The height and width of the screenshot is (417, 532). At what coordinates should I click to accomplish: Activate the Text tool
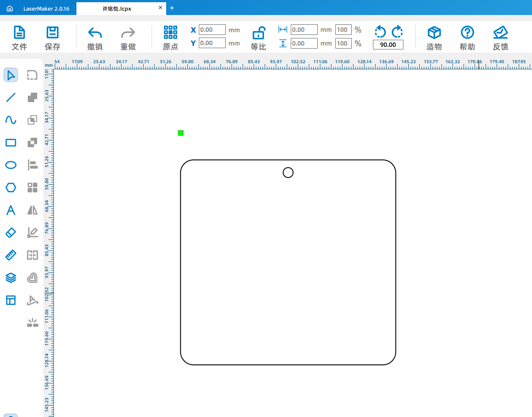[11, 210]
